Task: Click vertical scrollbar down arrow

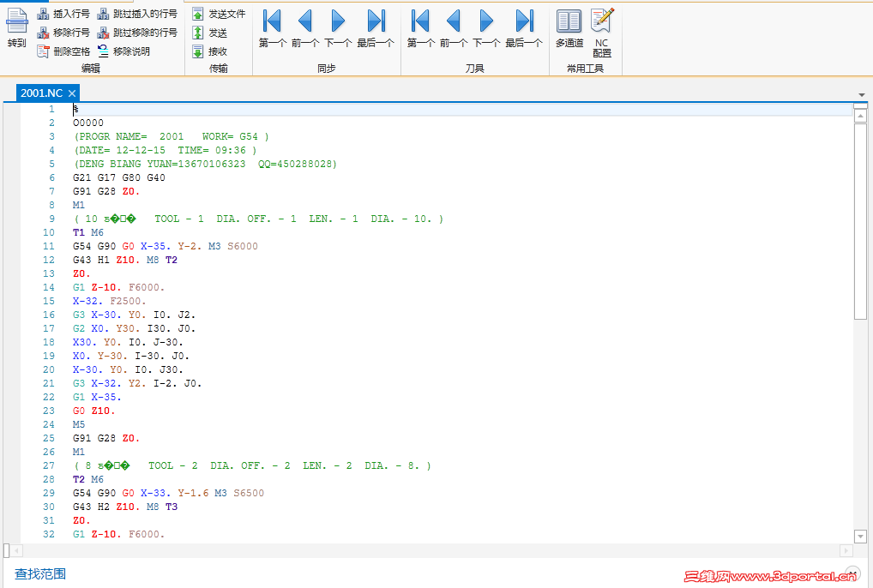Action: click(x=860, y=537)
